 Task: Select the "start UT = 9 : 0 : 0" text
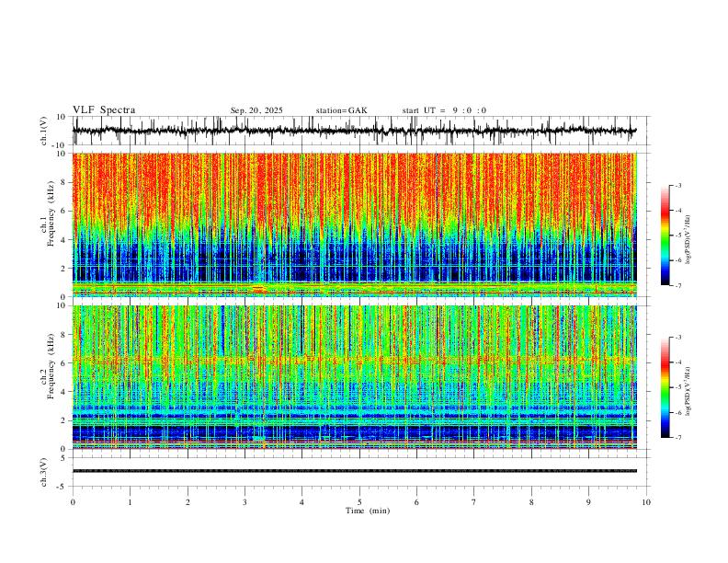444,110
